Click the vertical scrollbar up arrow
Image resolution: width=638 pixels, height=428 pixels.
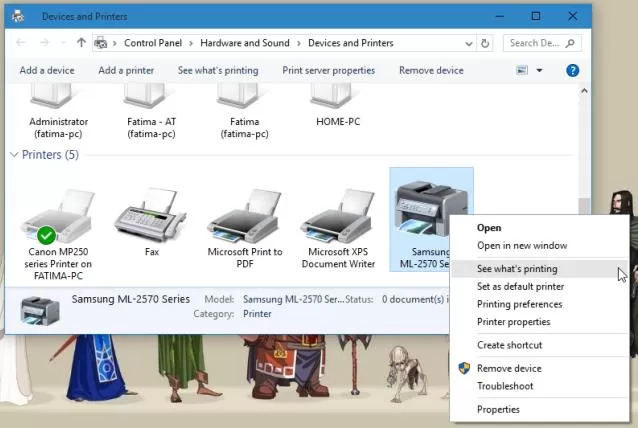click(584, 91)
